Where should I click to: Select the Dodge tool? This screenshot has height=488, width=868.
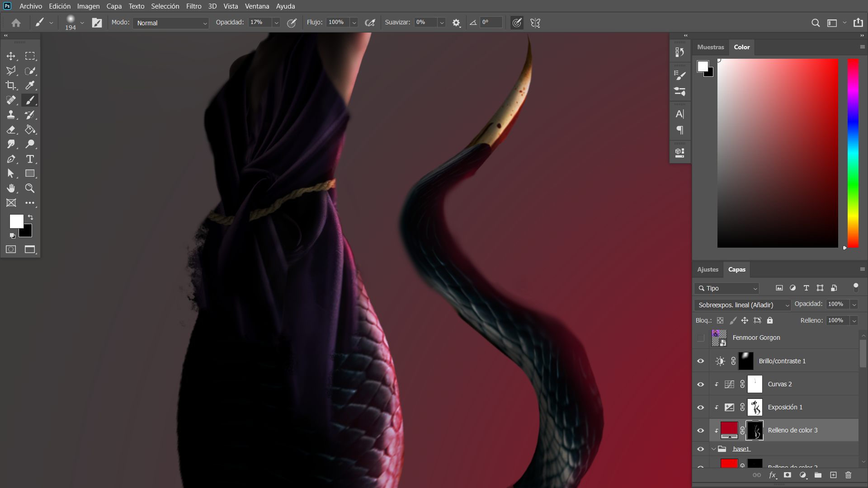tap(30, 144)
